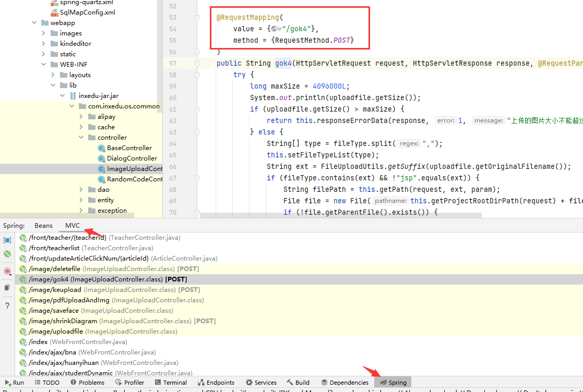Screen dimensions: 583x392
Task: Open the Dependencies tool window
Action: (x=344, y=382)
